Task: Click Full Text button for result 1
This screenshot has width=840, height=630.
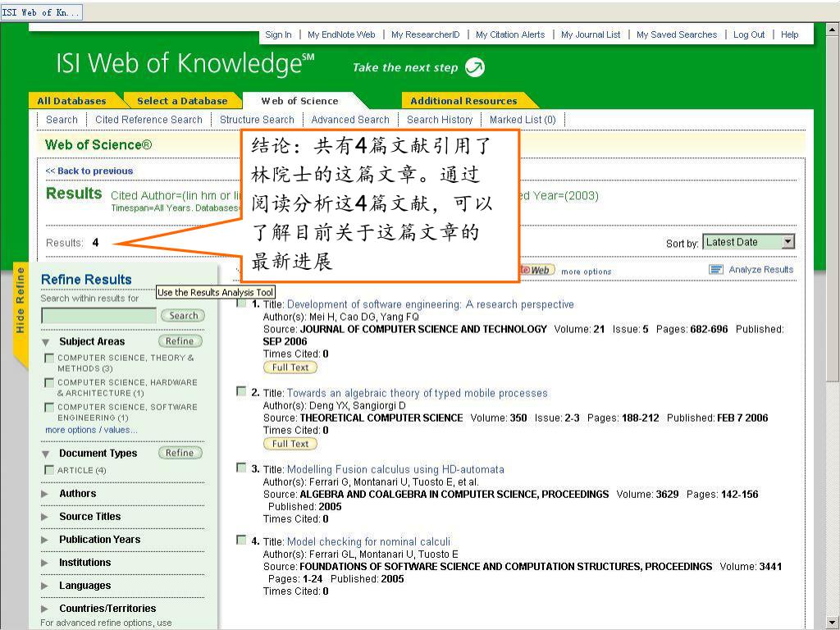Action: pyautogui.click(x=290, y=367)
